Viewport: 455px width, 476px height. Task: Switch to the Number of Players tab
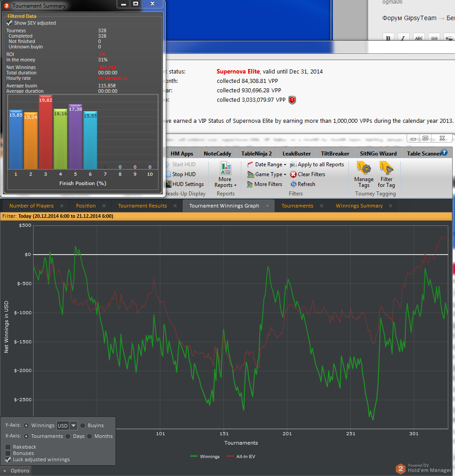pyautogui.click(x=31, y=206)
